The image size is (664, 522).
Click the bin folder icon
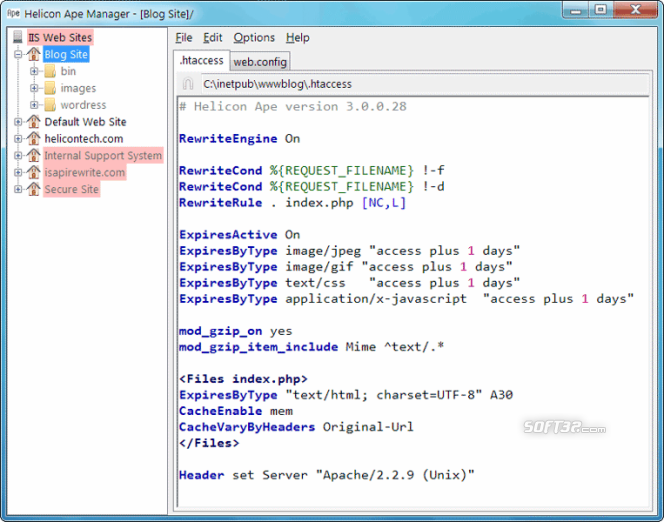tap(49, 72)
